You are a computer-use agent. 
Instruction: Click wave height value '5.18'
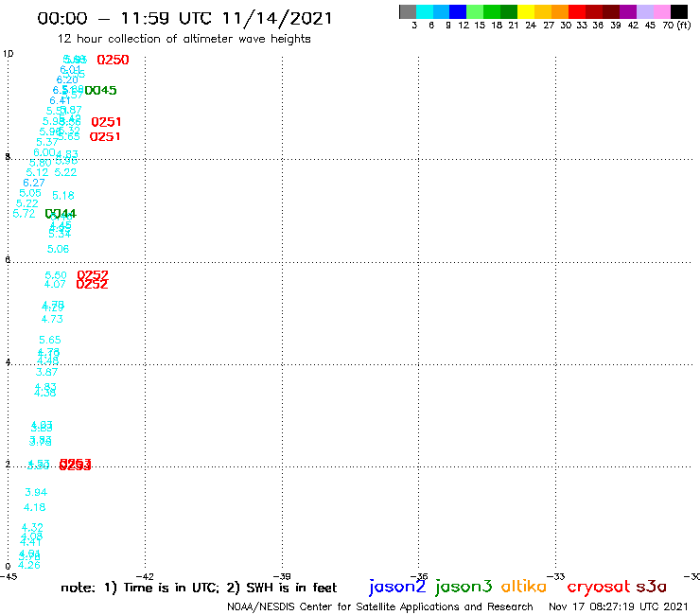(x=63, y=195)
